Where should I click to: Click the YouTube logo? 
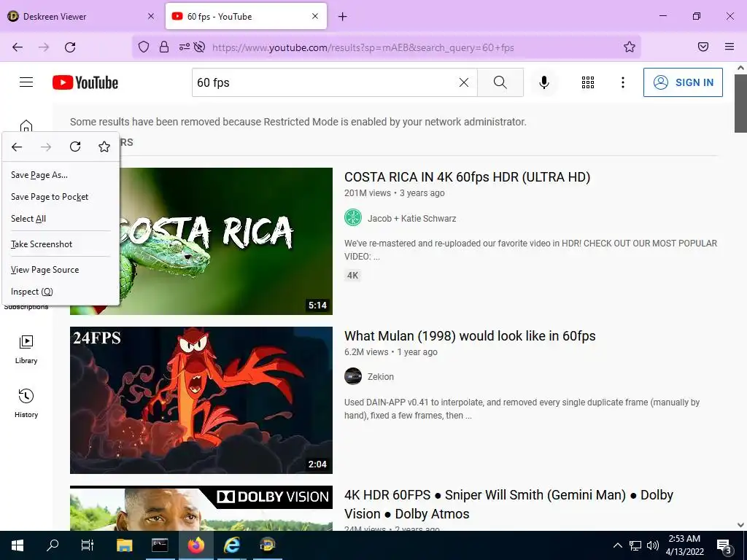coord(85,82)
